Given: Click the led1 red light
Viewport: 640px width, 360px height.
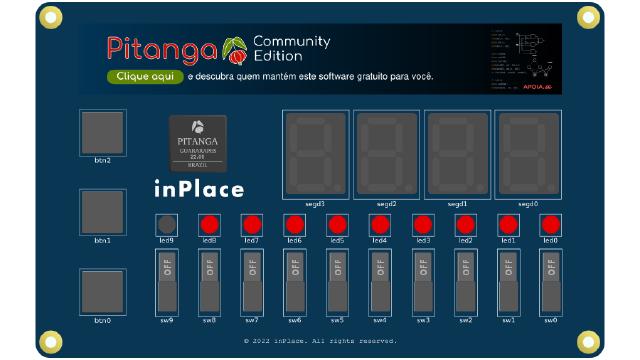Looking at the screenshot, I should 509,225.
